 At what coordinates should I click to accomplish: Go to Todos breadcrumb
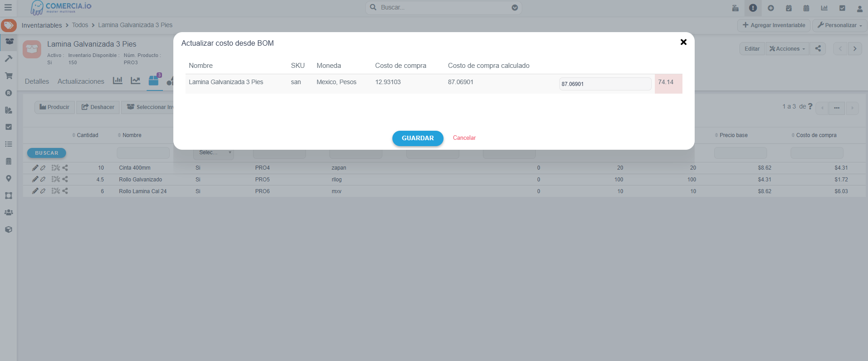pyautogui.click(x=80, y=25)
